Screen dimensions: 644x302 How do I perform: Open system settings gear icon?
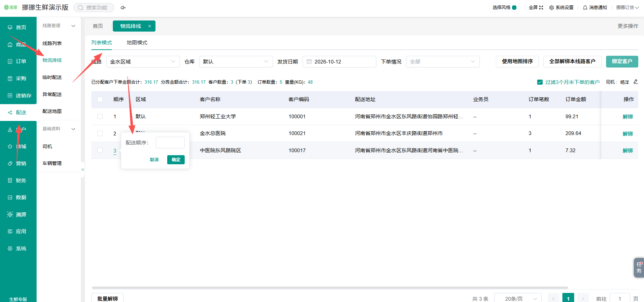pyautogui.click(x=552, y=7)
